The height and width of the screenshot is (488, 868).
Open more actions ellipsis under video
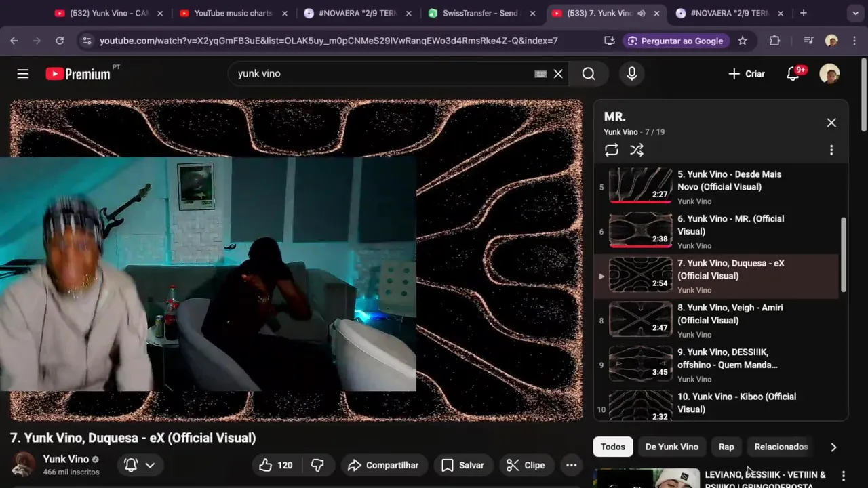(x=572, y=465)
